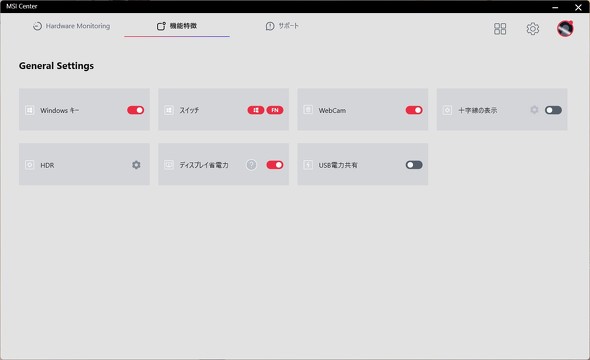Viewport: 590px width, 360px height.
Task: Close the MSI Center window
Action: coord(578,7)
